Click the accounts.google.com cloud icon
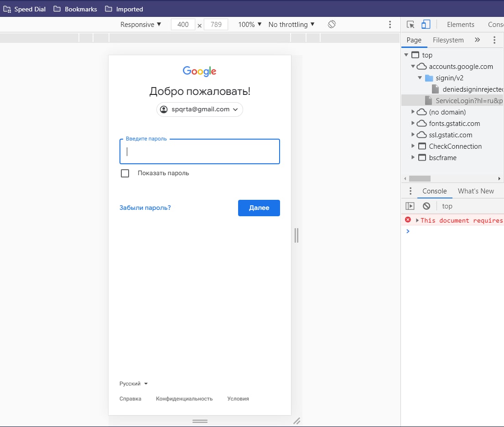Viewport: 504px width, 427px height. tap(422, 67)
